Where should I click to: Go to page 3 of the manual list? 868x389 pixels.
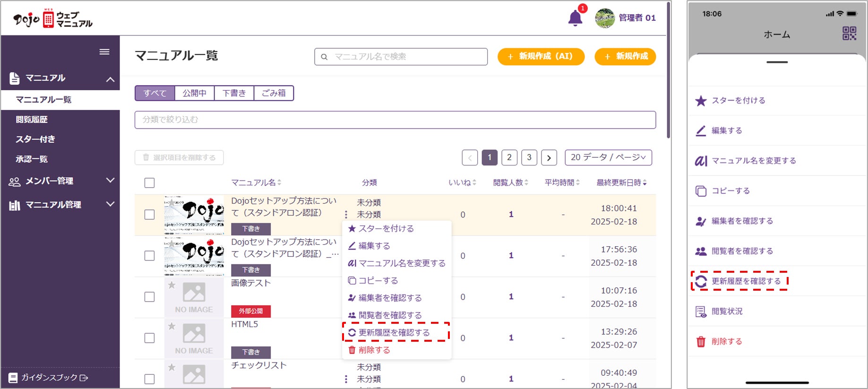[x=529, y=157]
